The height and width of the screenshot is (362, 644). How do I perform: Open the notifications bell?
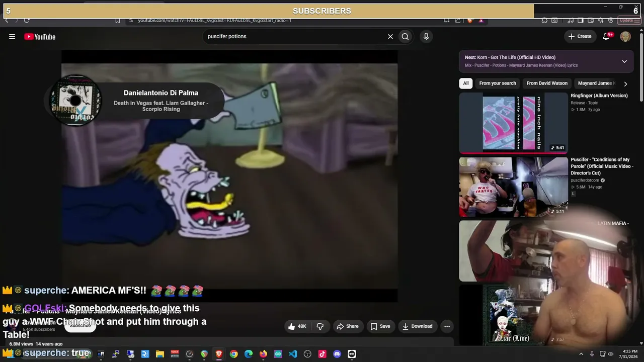(606, 36)
